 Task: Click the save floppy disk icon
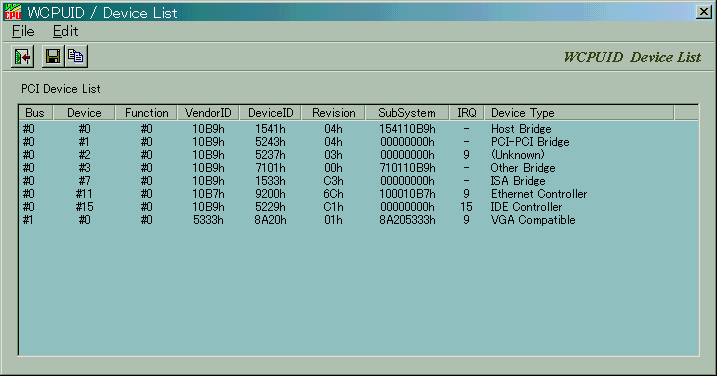[x=53, y=57]
